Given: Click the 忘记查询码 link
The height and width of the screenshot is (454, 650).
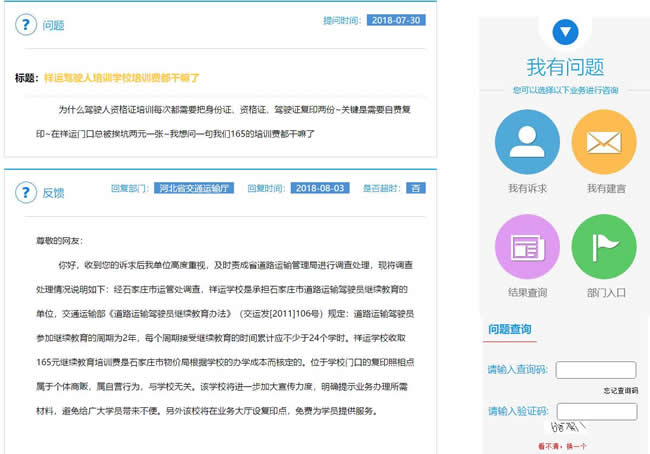Looking at the screenshot, I should (621, 391).
